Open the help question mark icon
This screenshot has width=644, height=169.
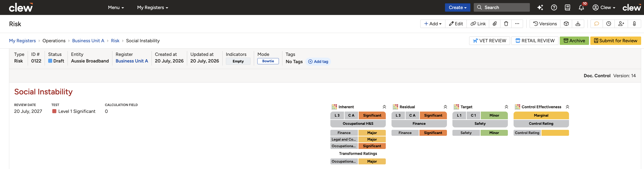tap(554, 7)
